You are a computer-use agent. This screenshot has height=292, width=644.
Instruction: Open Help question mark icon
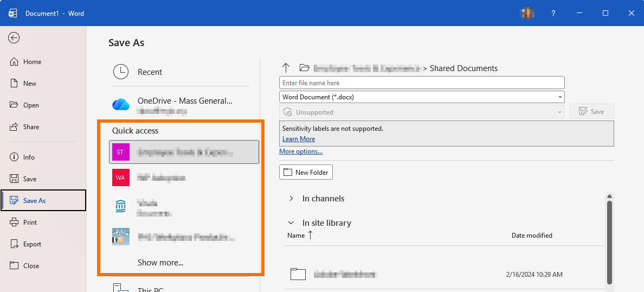(553, 13)
